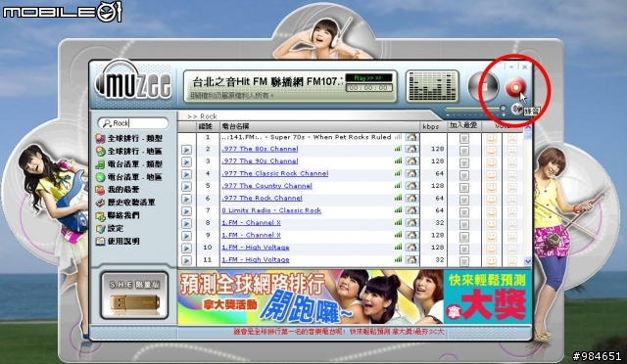Mute sound via speaker icon beside volume slider
This screenshot has height=364, width=627.
(517, 109)
